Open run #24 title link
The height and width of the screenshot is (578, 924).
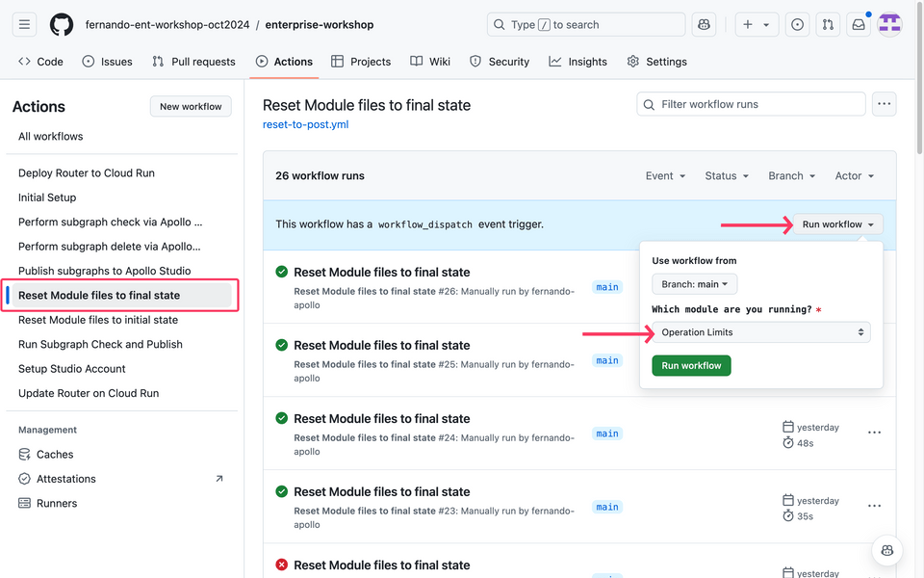point(382,418)
